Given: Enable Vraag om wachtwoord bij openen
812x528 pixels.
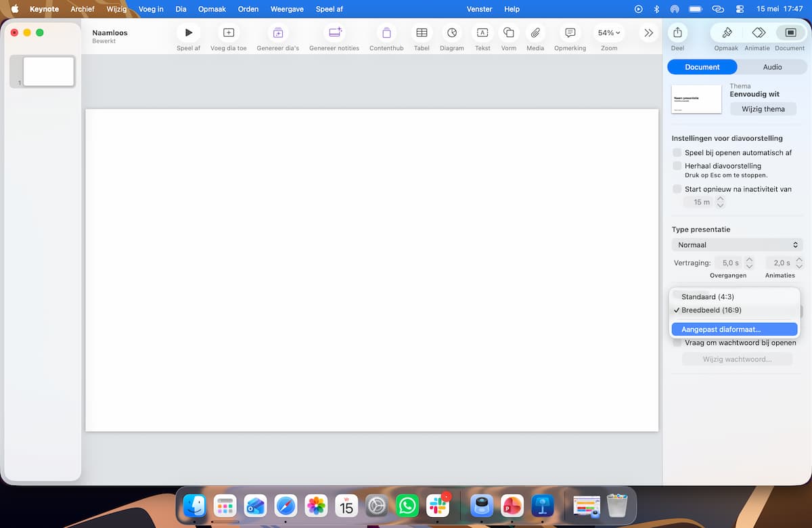Looking at the screenshot, I should (x=677, y=343).
